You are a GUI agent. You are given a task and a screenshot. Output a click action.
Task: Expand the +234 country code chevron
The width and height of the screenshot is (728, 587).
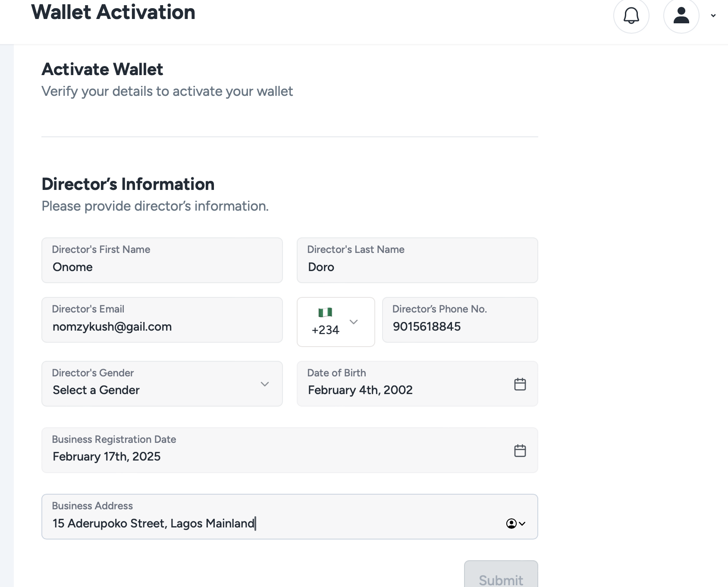point(354,322)
